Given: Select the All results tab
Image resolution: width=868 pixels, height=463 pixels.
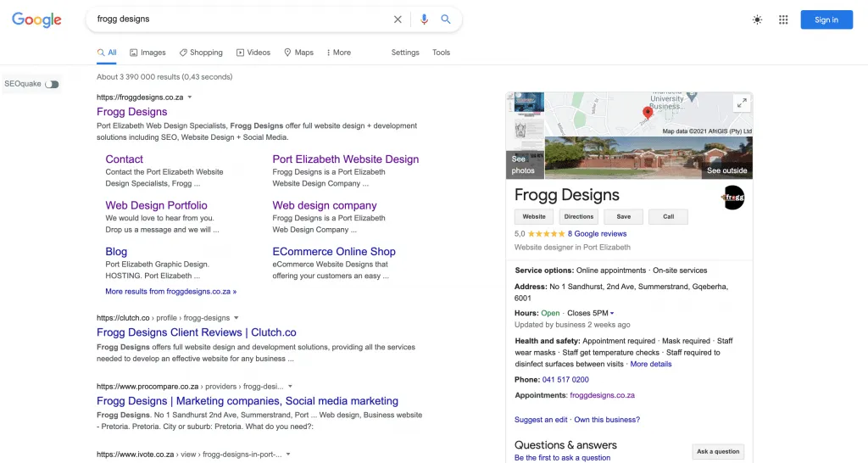Looking at the screenshot, I should (x=107, y=53).
